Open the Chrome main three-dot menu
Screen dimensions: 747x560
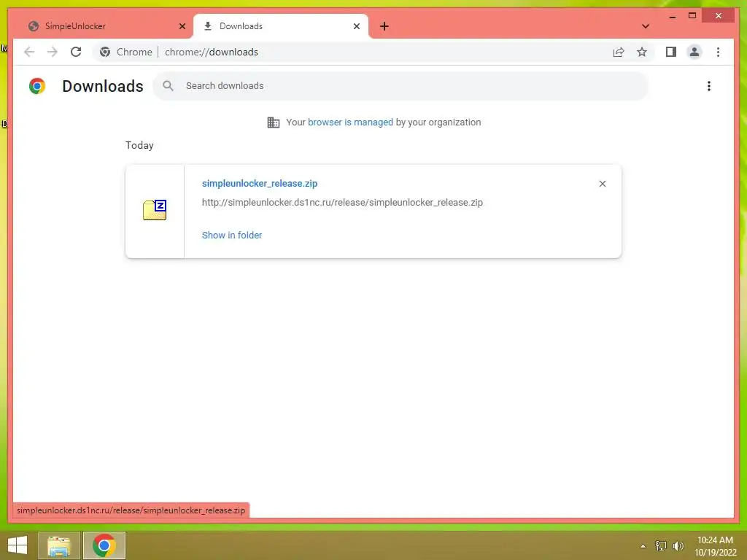pos(718,52)
